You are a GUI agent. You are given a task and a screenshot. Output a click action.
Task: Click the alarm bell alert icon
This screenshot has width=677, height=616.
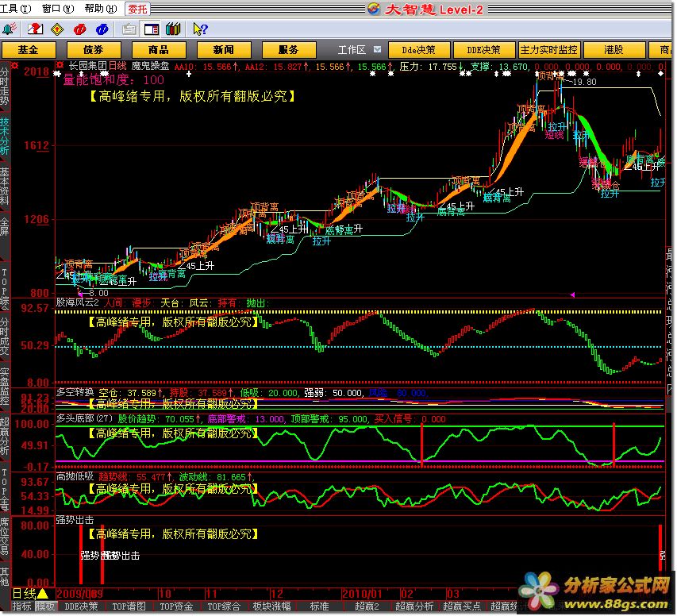point(9,29)
